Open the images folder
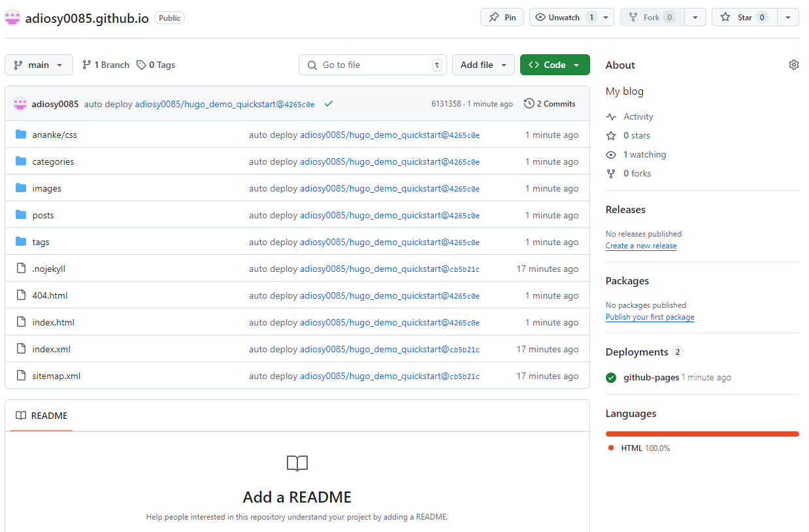The width and height of the screenshot is (809, 532). point(46,188)
